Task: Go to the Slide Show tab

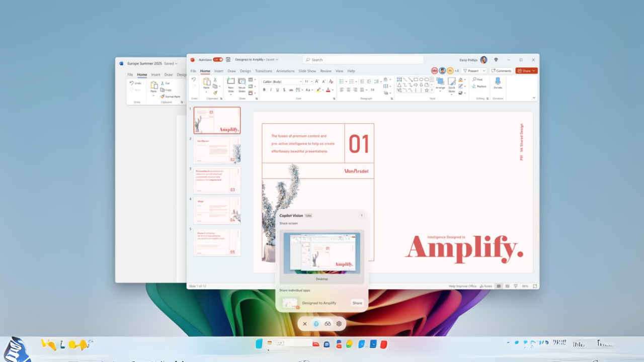Action: [307, 71]
